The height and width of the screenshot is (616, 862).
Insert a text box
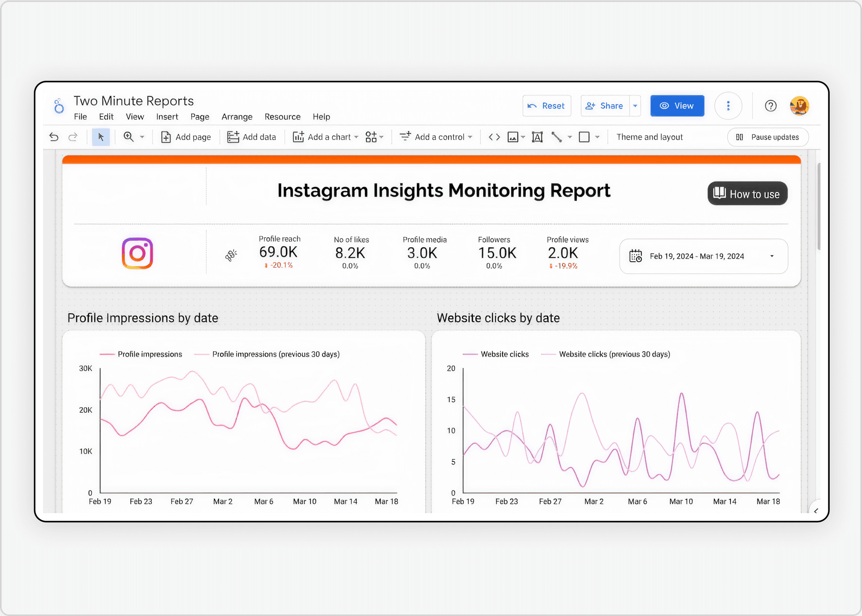pos(537,137)
